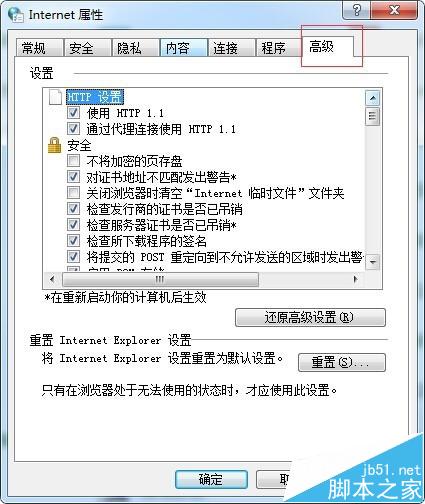Click the 还原高级设置(R) button

[x=310, y=317]
